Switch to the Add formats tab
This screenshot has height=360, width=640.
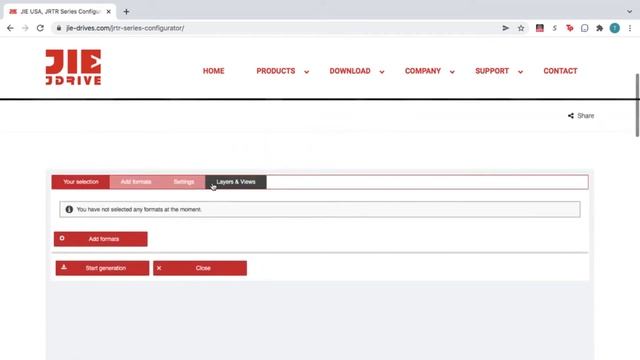[136, 182]
